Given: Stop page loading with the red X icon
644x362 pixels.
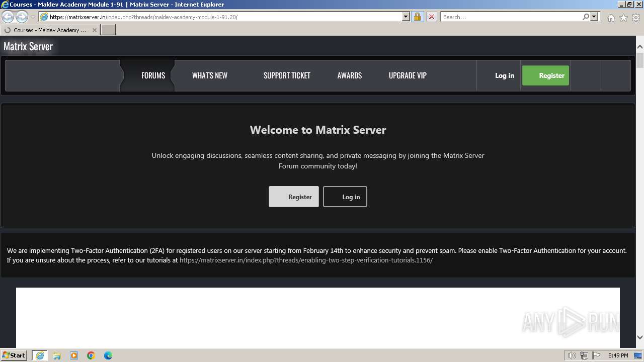Looking at the screenshot, I should pyautogui.click(x=431, y=17).
